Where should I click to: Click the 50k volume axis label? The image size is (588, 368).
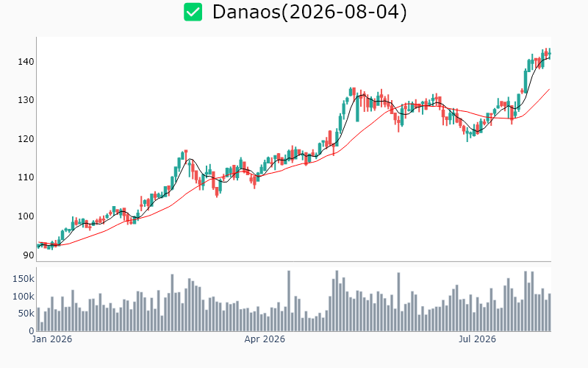pyautogui.click(x=26, y=314)
